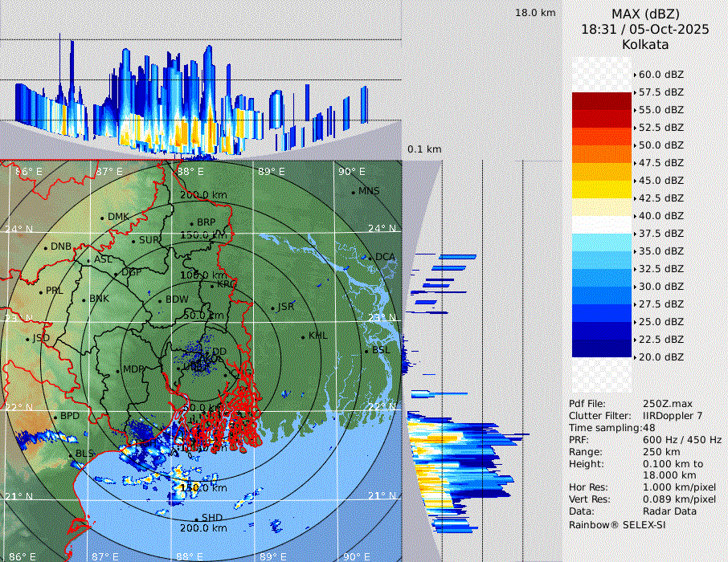Click the MAX (dBZ) title text
The height and width of the screenshot is (562, 728).
coord(645,14)
